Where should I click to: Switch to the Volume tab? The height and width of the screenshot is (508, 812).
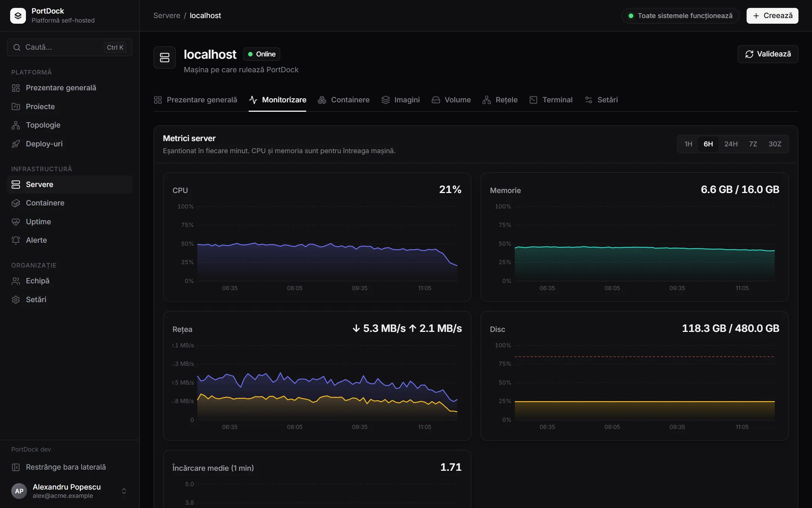pos(451,100)
